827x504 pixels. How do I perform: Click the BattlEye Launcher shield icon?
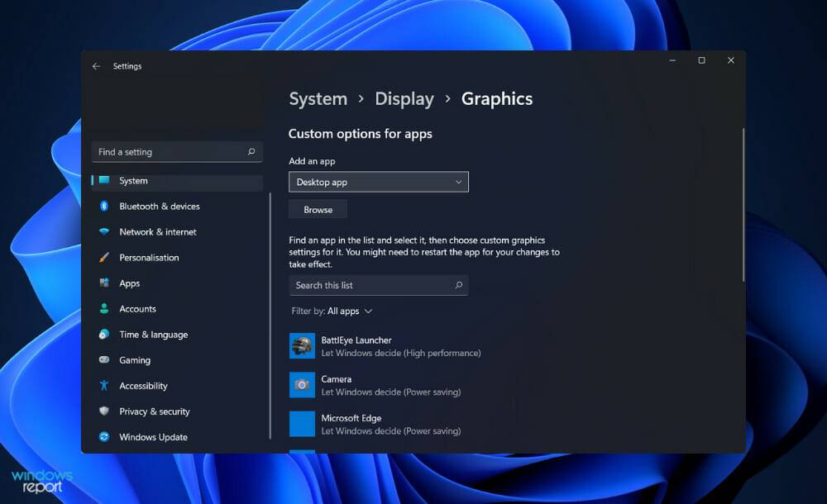301,345
